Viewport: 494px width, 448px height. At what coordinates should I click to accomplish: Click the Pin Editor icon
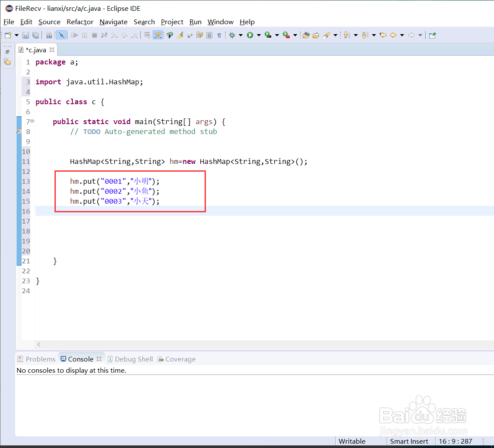(x=433, y=35)
